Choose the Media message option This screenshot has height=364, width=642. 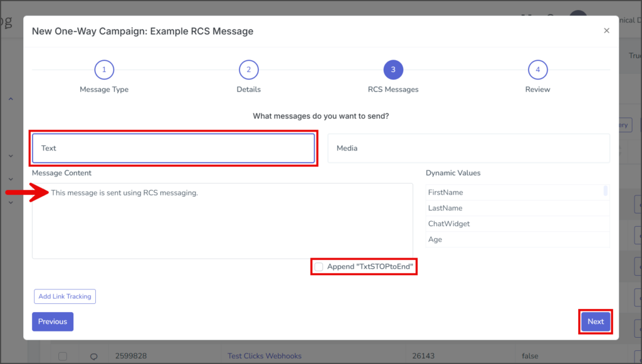pyautogui.click(x=469, y=148)
